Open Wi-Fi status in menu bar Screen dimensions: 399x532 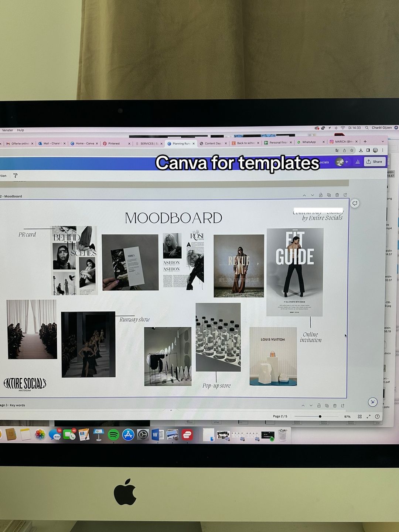point(343,128)
